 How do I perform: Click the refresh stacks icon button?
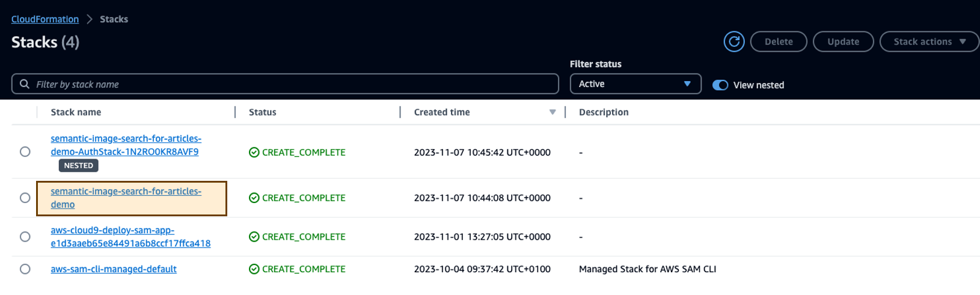pos(733,41)
